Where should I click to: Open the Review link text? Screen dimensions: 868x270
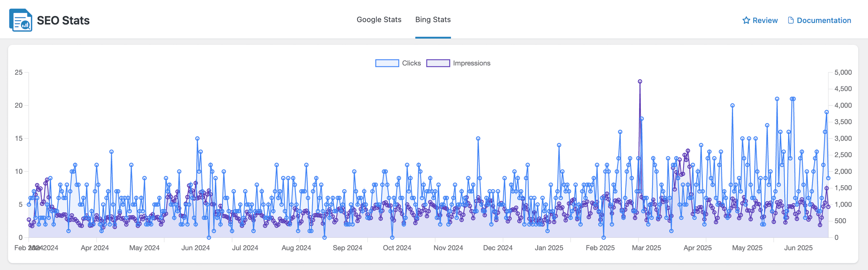[x=765, y=21]
